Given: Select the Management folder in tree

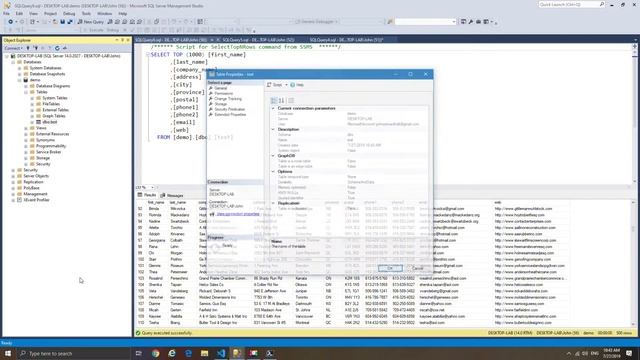Looking at the screenshot, I should pyautogui.click(x=35, y=194).
